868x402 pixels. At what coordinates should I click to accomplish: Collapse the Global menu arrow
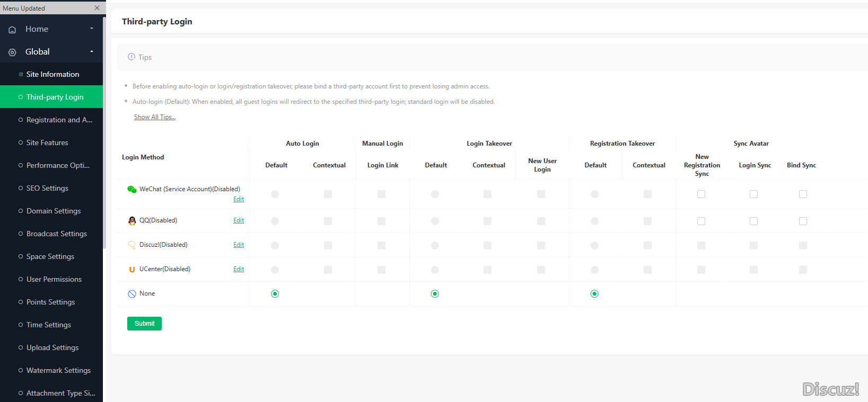(x=92, y=51)
